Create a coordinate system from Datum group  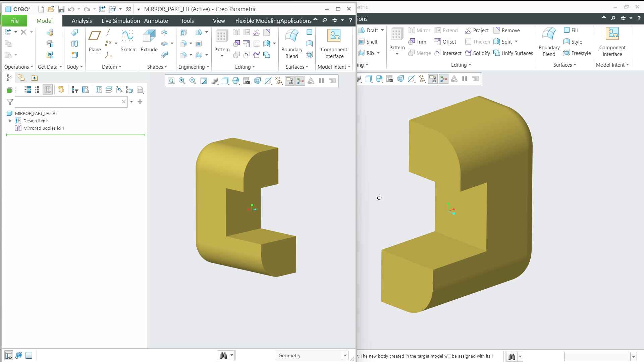click(x=108, y=55)
